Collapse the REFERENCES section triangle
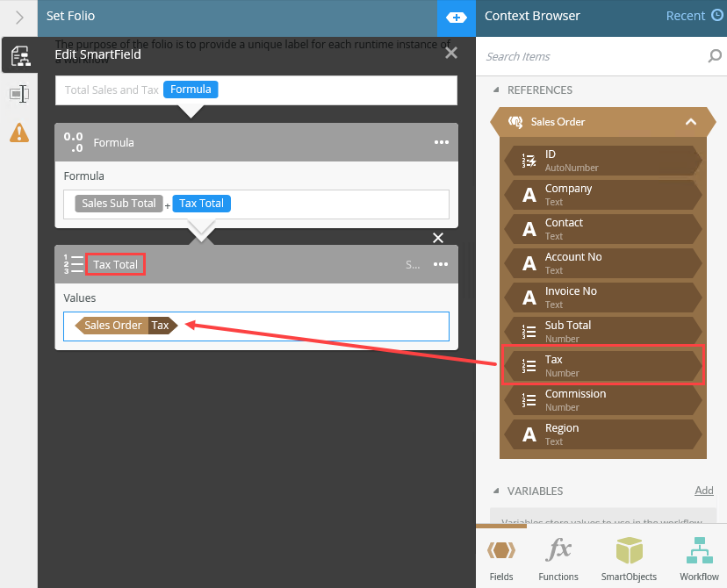 (496, 90)
